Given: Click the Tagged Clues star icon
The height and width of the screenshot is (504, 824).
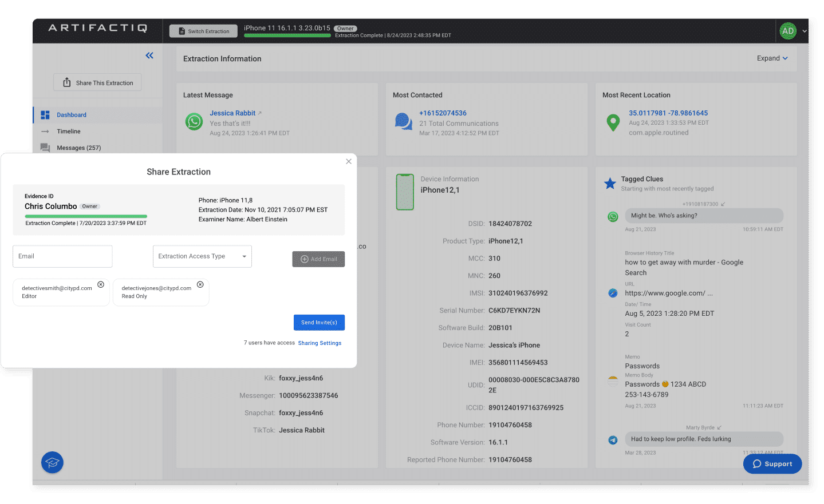Looking at the screenshot, I should (610, 184).
